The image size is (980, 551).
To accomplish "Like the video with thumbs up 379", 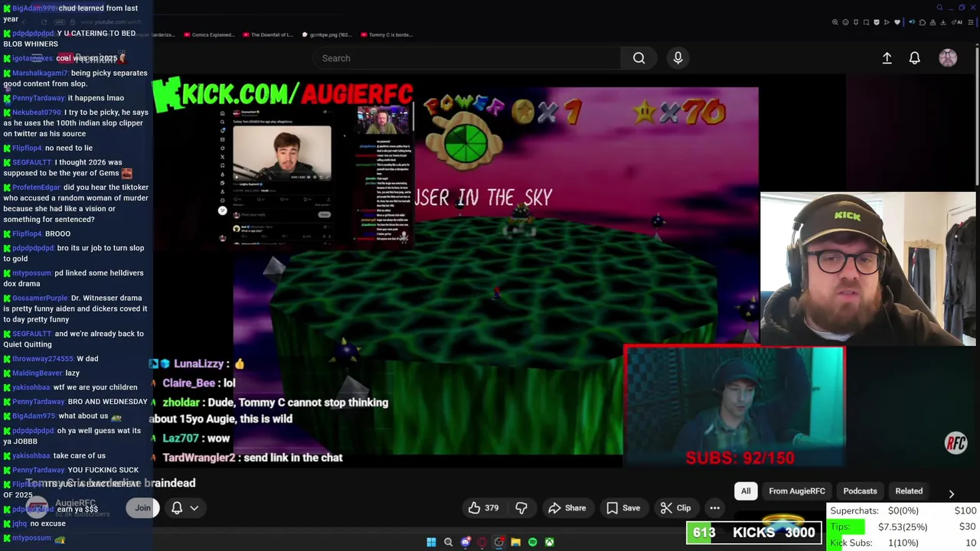I will (483, 508).
